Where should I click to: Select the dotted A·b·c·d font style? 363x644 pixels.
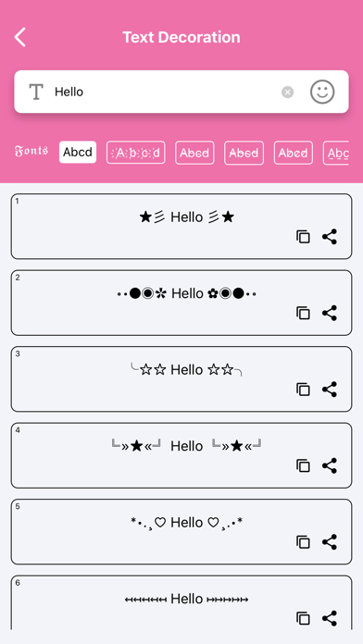tap(136, 153)
